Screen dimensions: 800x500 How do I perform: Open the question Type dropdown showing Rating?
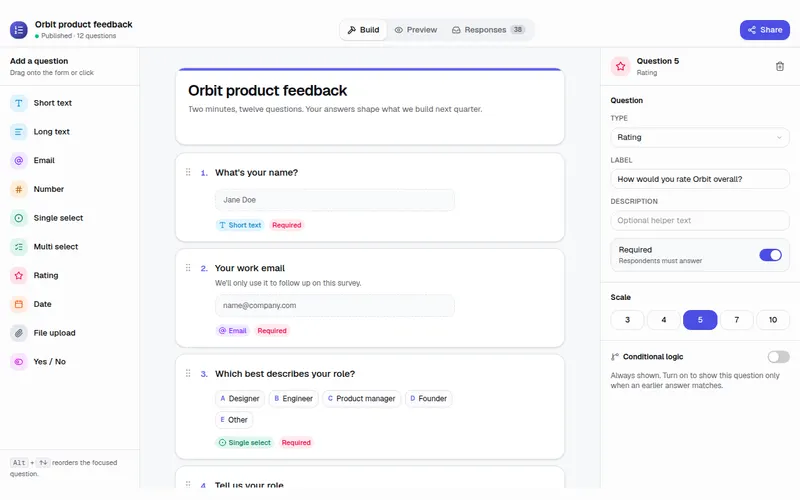[x=699, y=137]
